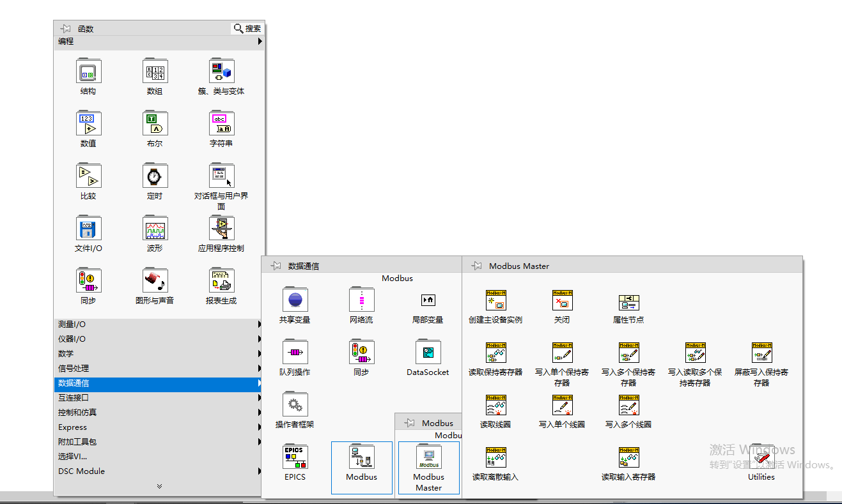Open the 对话框与用户界面 palette icon
This screenshot has width=842, height=504.
(x=221, y=176)
